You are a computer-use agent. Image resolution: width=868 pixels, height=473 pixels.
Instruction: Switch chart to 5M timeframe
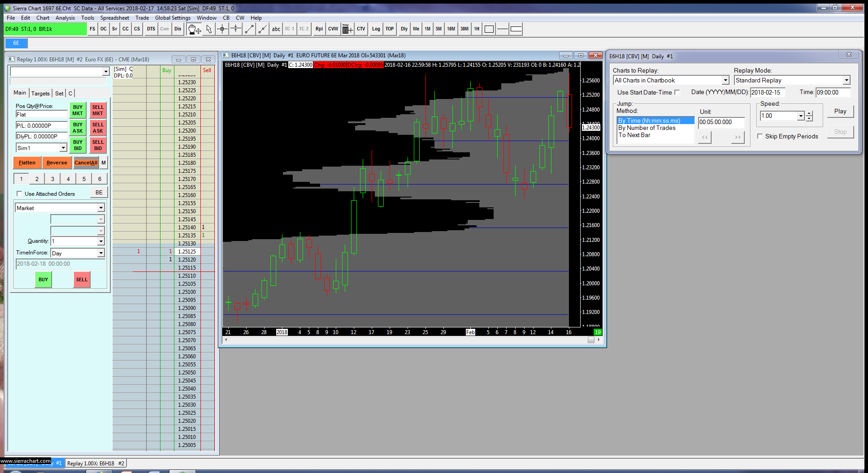coord(438,29)
